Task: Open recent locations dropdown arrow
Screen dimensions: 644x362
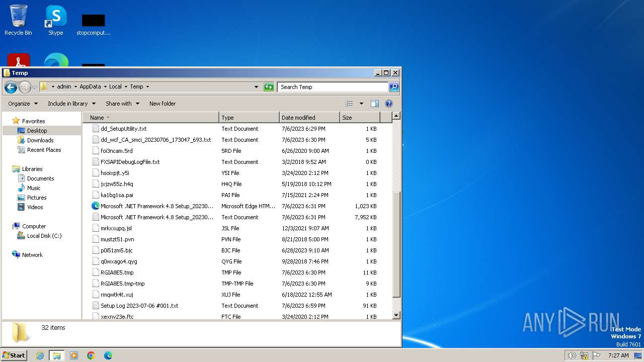Action: pyautogui.click(x=34, y=87)
